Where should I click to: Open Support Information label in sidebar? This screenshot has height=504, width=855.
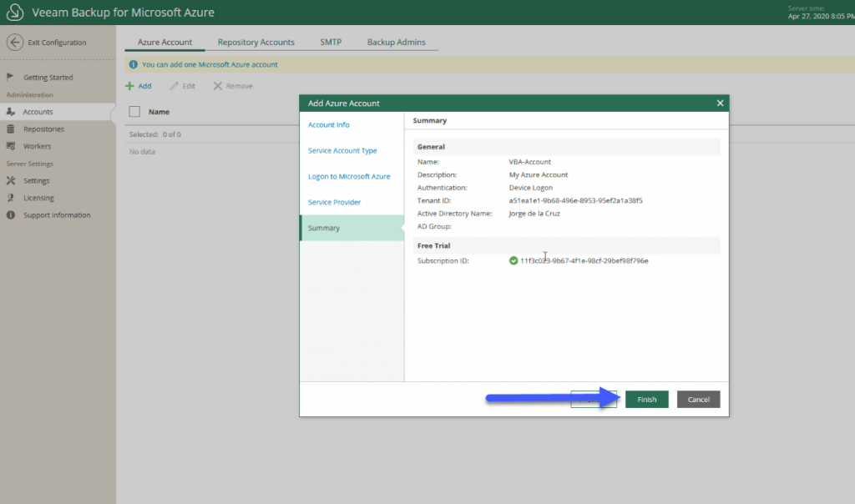[57, 215]
